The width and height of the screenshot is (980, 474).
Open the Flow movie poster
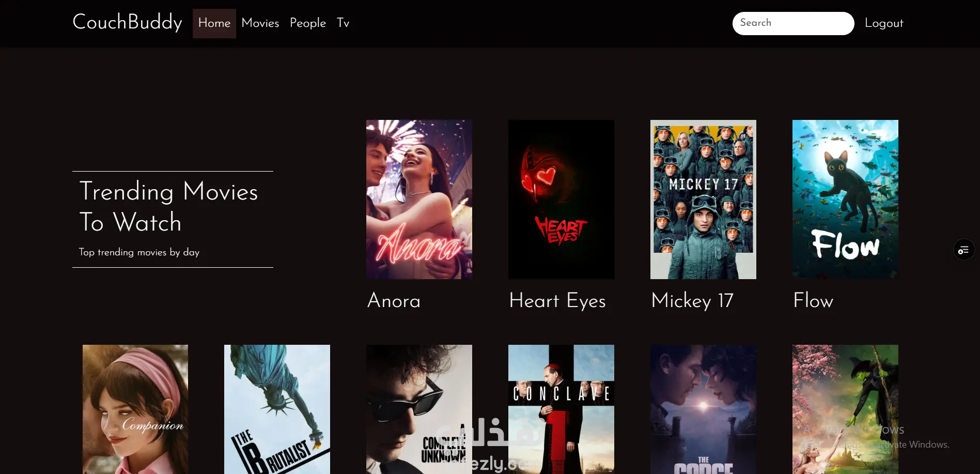(845, 200)
